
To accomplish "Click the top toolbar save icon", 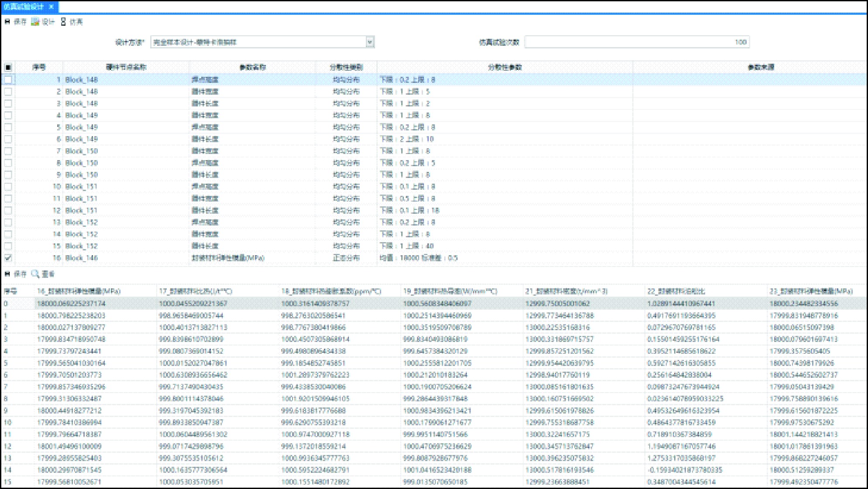I will [x=7, y=22].
